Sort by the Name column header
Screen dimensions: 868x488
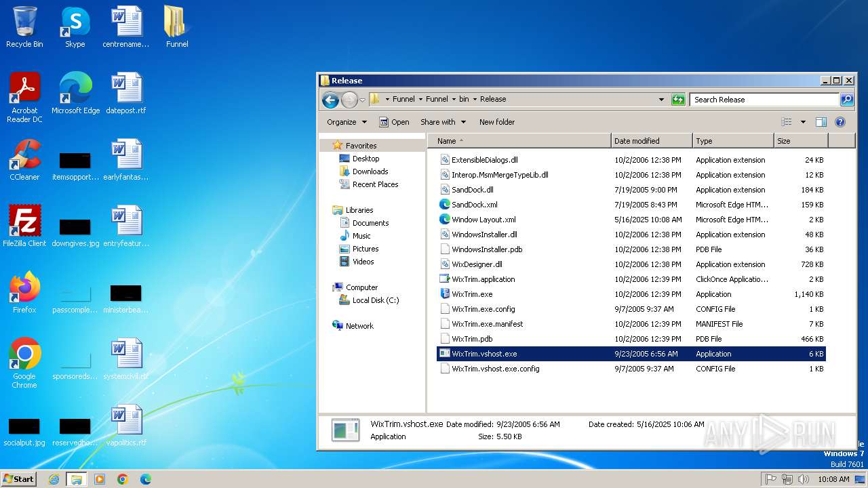519,141
